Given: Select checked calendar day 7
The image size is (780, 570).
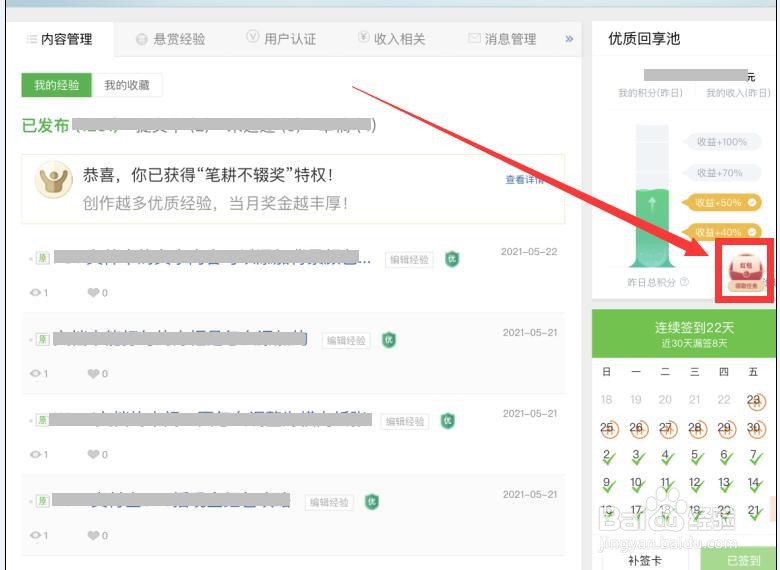Looking at the screenshot, I should pyautogui.click(x=755, y=456).
